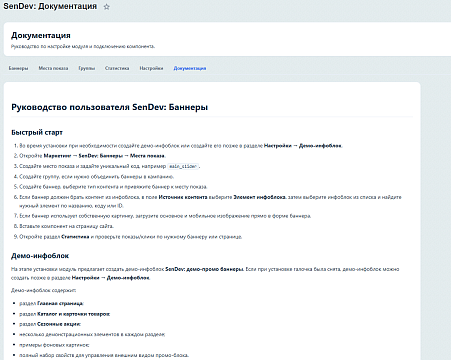Go to the Группы tab
Screen dimensions: 451x360
tap(87, 68)
